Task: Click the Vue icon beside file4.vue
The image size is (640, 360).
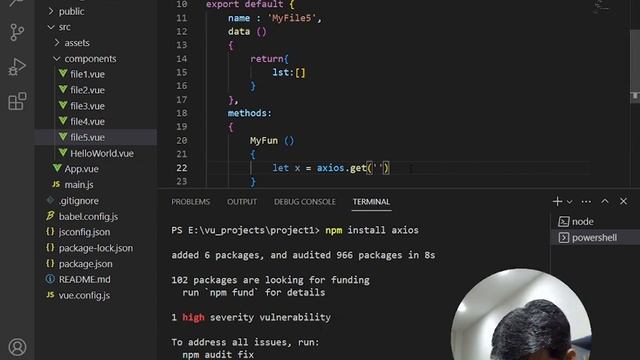Action: point(63,121)
